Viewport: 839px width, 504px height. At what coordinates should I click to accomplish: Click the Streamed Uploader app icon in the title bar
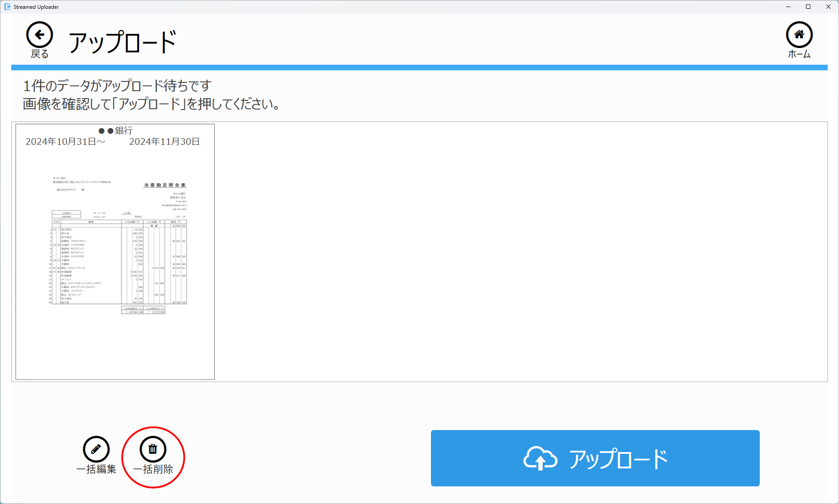[7, 7]
